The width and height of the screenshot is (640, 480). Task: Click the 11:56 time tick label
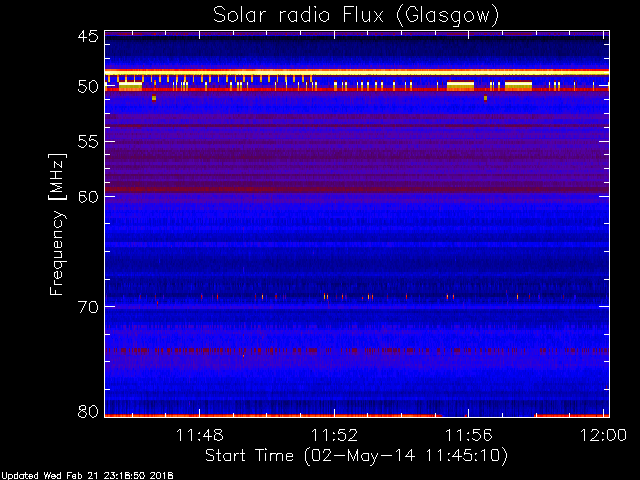coord(469,435)
